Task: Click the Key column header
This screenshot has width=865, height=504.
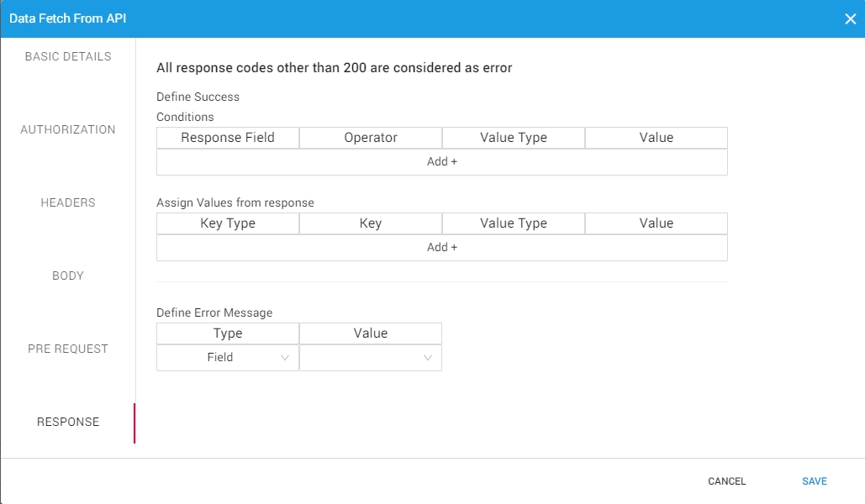Action: tap(371, 223)
